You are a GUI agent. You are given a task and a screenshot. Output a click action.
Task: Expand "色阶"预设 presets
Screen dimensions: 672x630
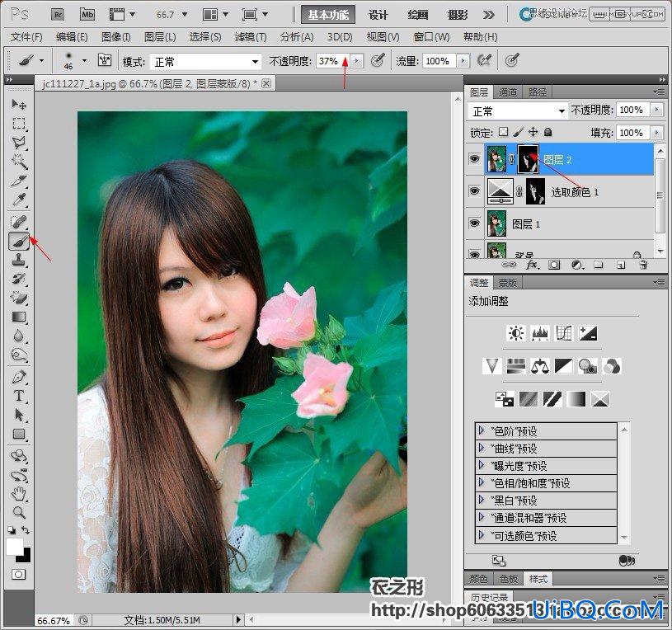[x=482, y=430]
